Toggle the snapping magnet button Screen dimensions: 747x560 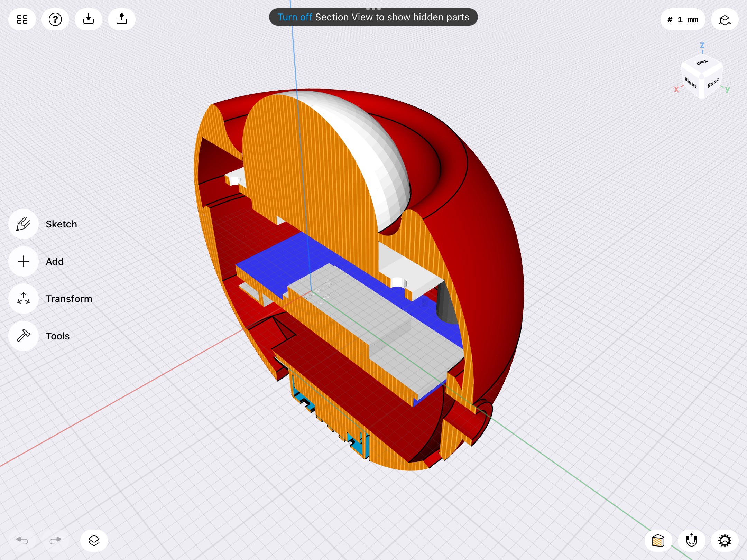tap(692, 540)
